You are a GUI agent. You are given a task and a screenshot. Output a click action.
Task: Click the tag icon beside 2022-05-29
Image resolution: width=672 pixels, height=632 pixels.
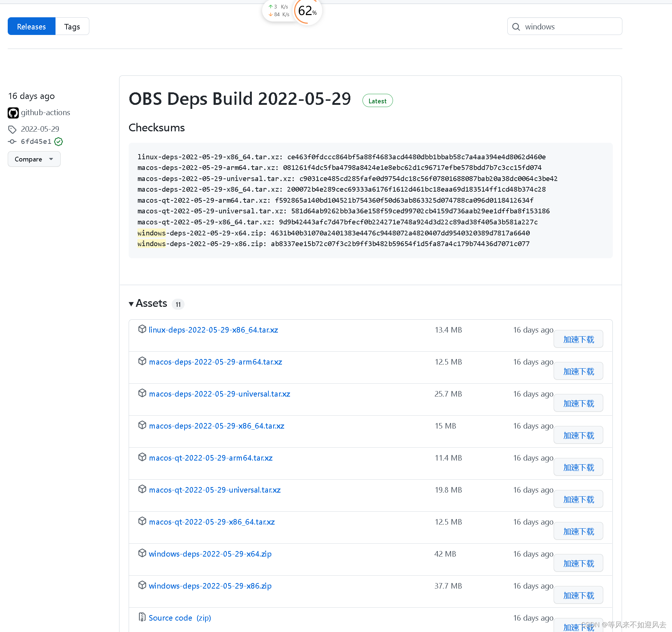[x=12, y=129]
